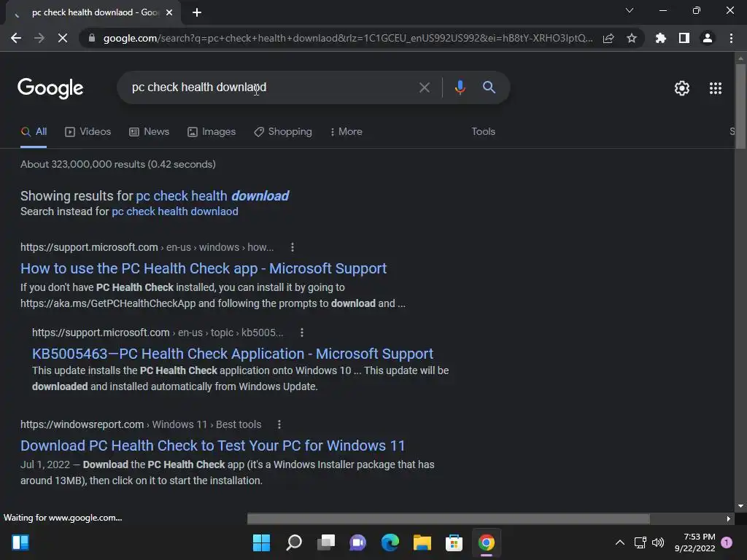The height and width of the screenshot is (560, 747).
Task: Click the support.microsoft.com windows how URL
Action: coord(147,247)
